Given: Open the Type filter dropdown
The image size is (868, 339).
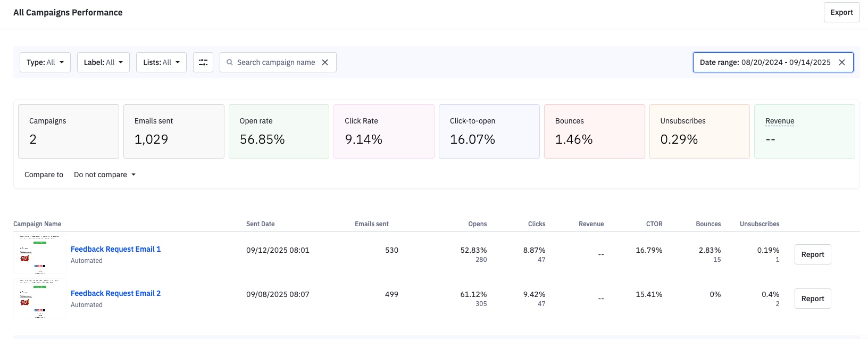Looking at the screenshot, I should [45, 62].
